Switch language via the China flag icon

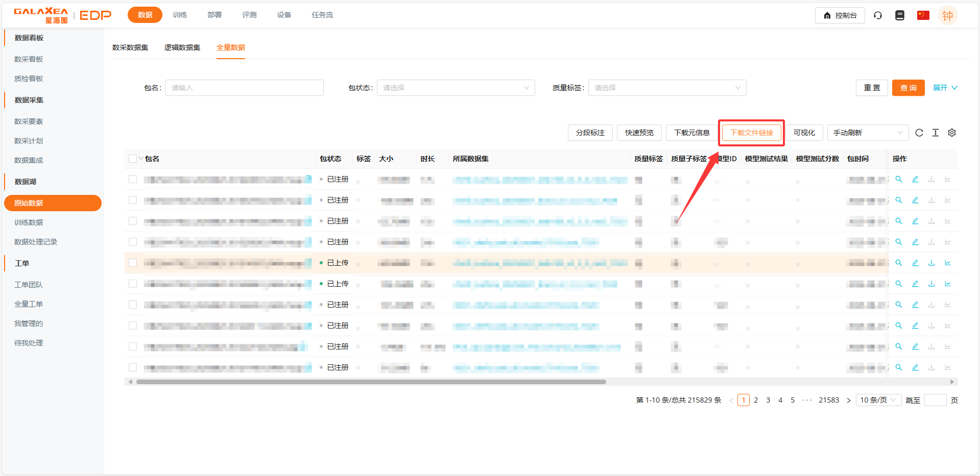pyautogui.click(x=923, y=15)
